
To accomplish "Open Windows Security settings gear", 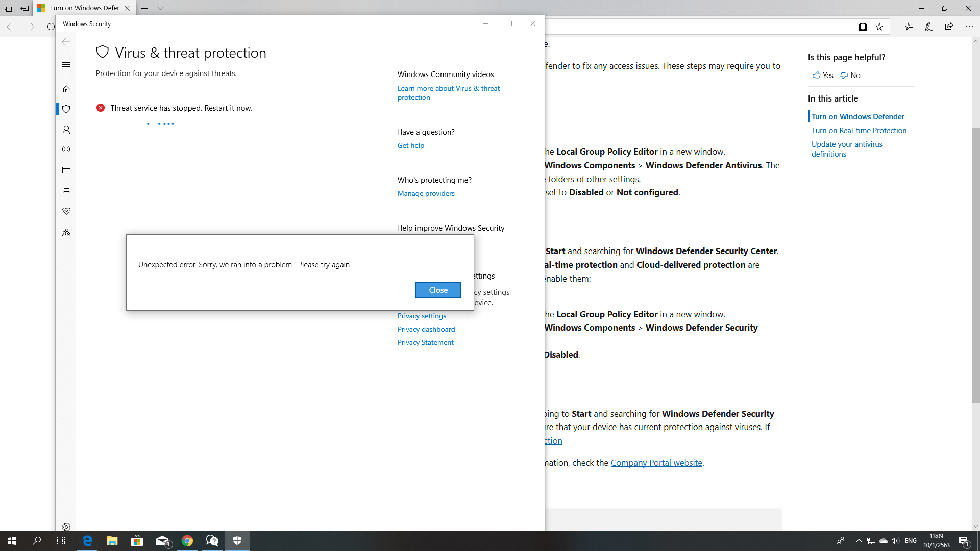I will click(66, 527).
